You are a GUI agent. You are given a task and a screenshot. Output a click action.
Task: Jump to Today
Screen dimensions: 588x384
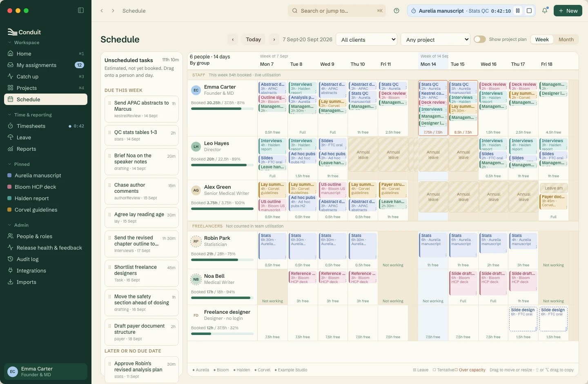coord(253,39)
